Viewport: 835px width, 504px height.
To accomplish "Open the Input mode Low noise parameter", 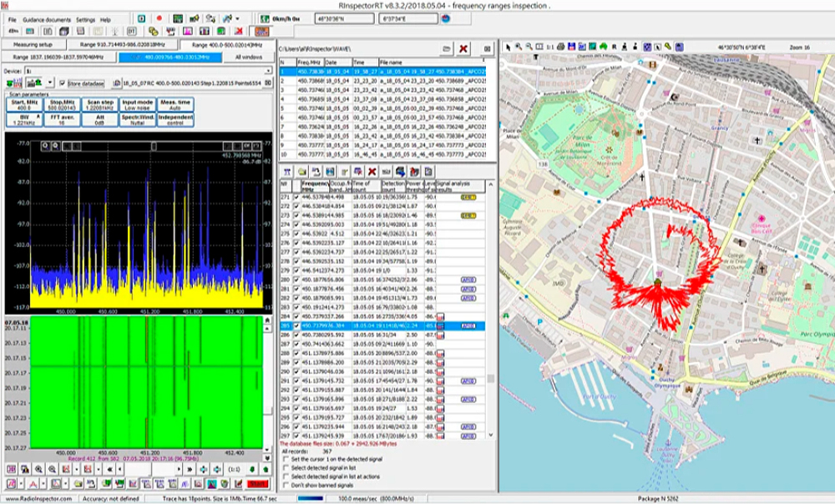I will click(x=138, y=104).
